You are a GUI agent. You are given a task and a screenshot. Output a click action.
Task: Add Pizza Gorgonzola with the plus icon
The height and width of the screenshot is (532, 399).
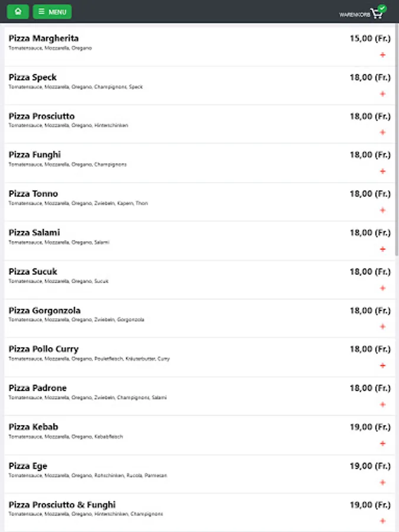[x=382, y=327]
